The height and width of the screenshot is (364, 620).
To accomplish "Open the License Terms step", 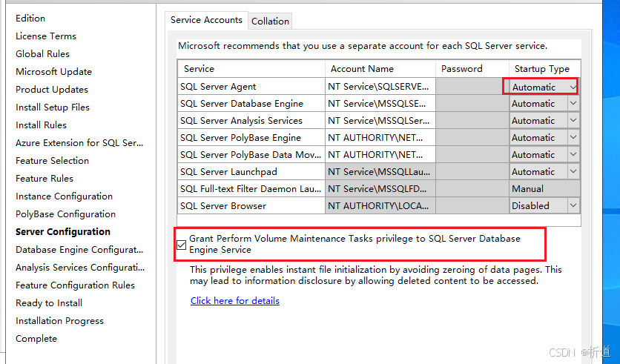I will 46,36.
